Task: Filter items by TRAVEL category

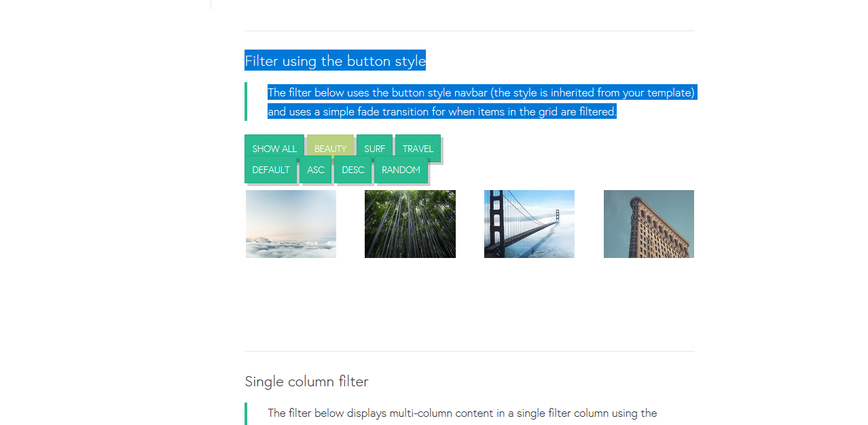Action: pos(418,148)
